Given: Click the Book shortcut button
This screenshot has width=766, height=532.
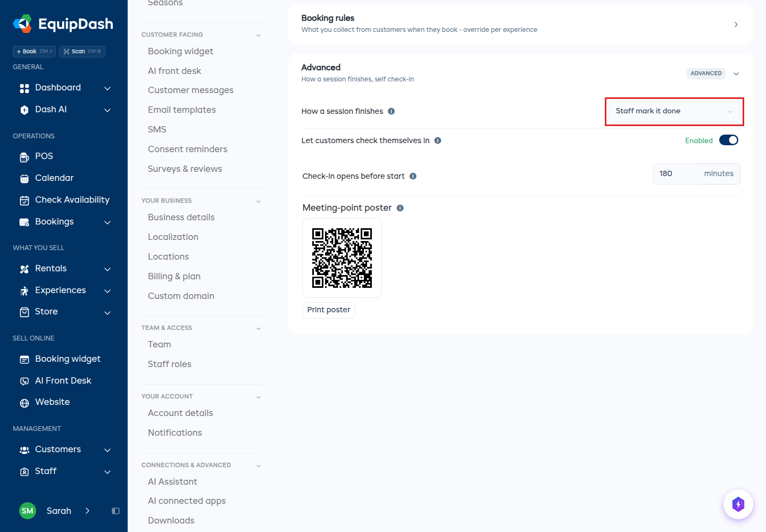Looking at the screenshot, I should click(x=34, y=52).
